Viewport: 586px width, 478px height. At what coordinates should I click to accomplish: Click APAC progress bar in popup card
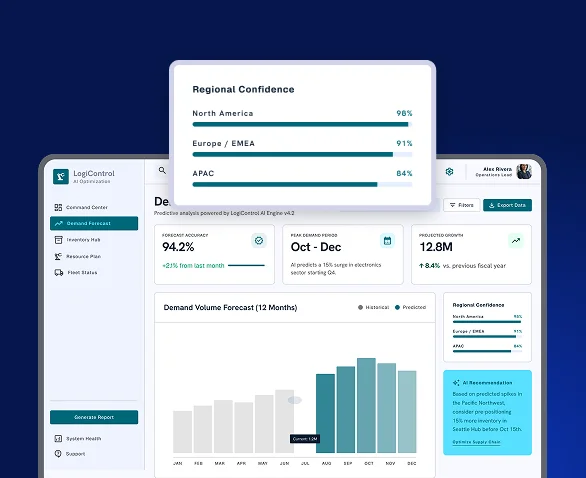(302, 184)
